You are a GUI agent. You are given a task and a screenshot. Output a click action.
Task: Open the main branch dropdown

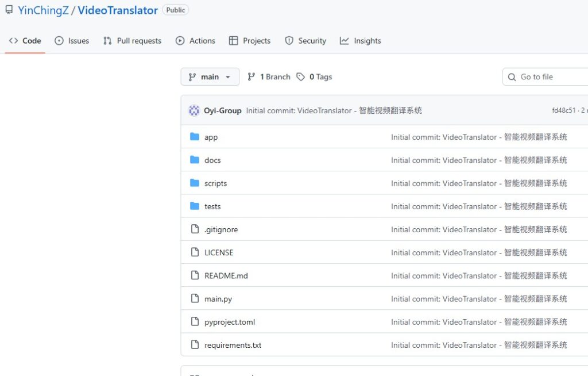click(x=210, y=77)
